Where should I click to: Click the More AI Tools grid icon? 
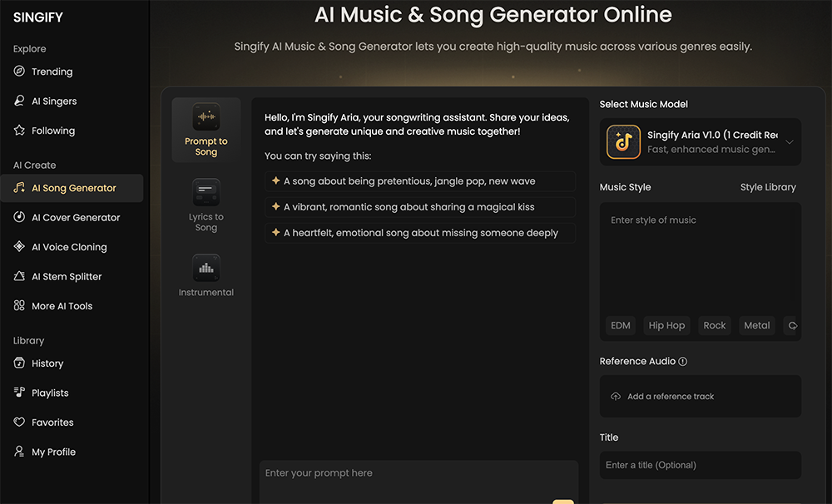(x=19, y=305)
